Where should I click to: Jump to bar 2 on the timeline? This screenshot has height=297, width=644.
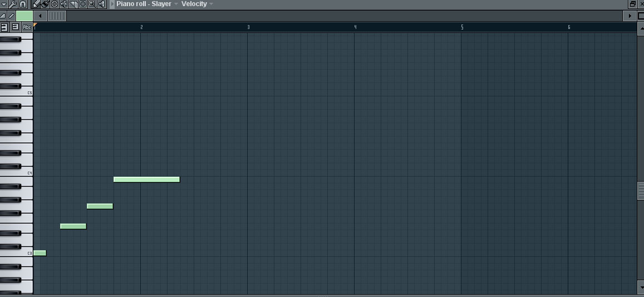point(141,27)
